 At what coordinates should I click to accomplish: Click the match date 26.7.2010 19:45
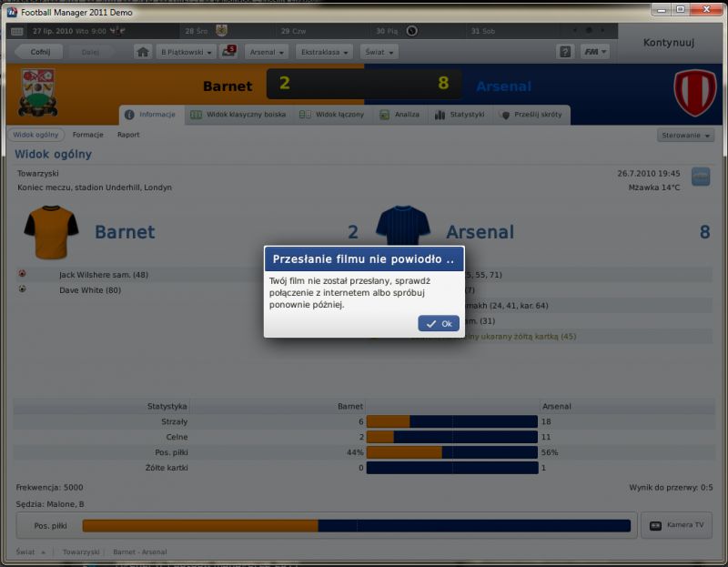[x=649, y=174]
